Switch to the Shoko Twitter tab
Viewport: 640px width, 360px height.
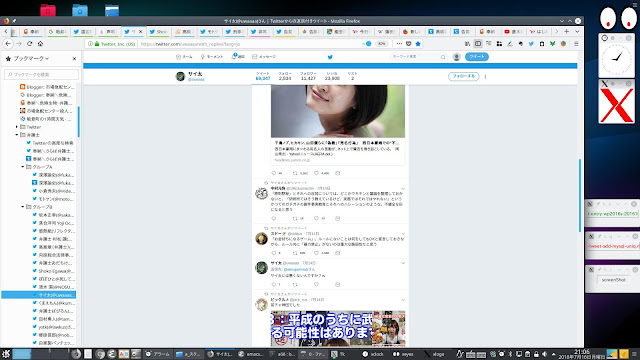click(x=158, y=31)
